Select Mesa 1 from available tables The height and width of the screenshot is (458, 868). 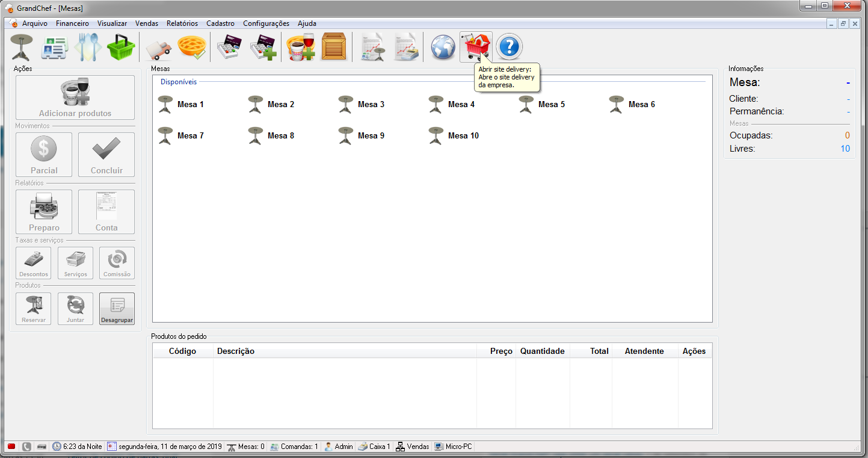click(181, 104)
